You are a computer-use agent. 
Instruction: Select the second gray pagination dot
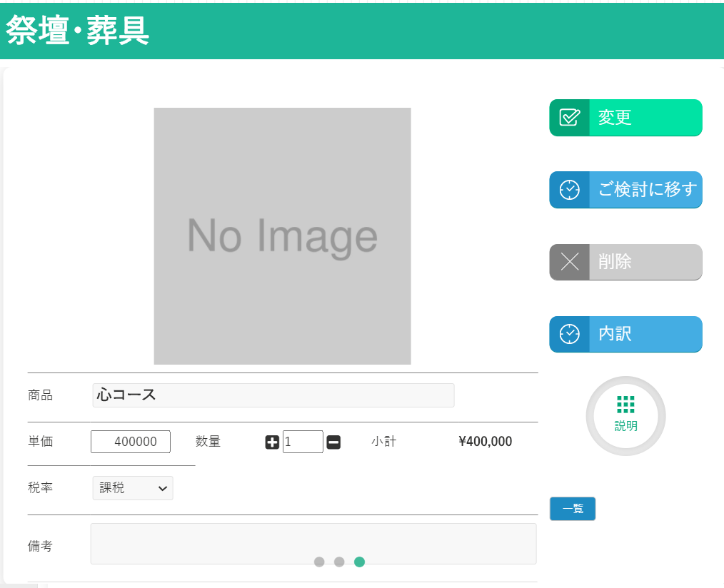pos(339,562)
